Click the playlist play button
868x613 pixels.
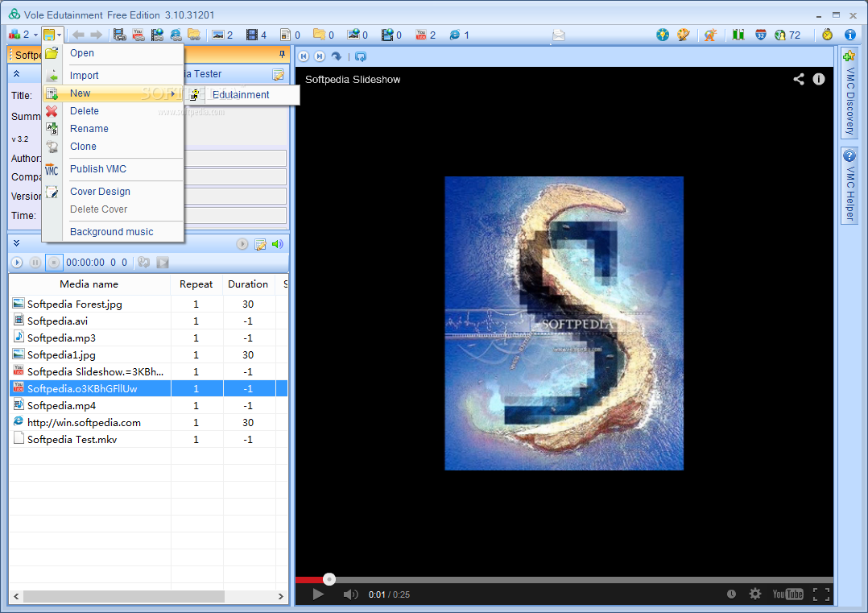17,263
